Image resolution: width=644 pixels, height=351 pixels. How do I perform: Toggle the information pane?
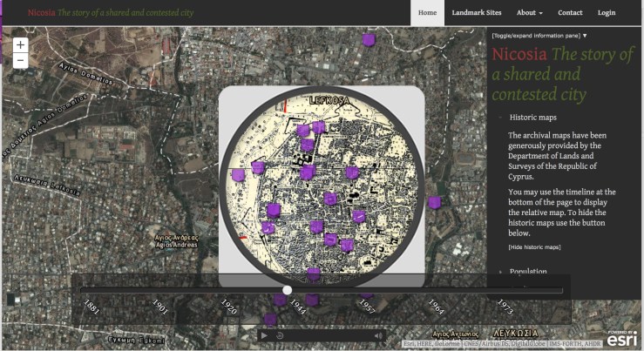[539, 36]
